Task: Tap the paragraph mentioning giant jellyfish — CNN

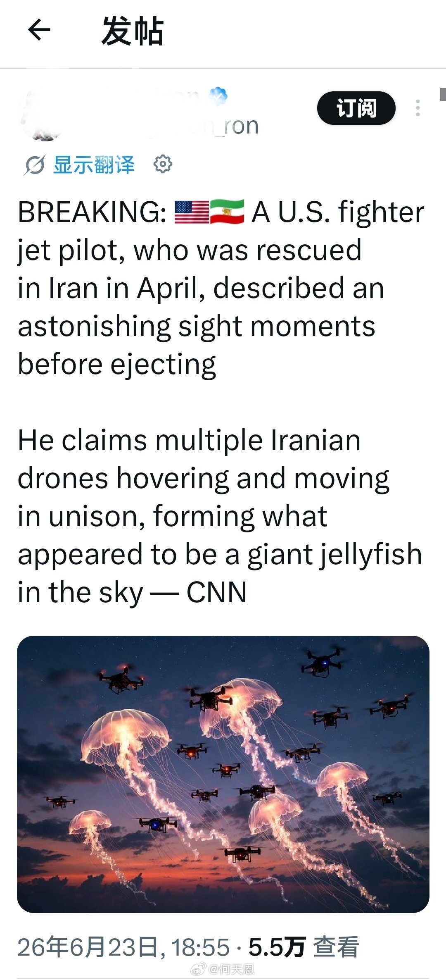Action: click(x=220, y=516)
